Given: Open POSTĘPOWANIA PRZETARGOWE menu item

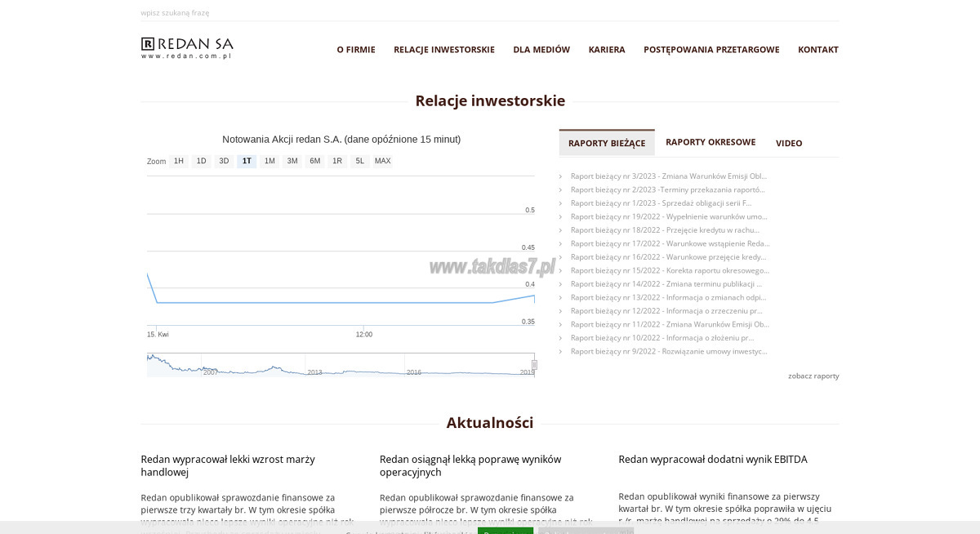Looking at the screenshot, I should 711,50.
